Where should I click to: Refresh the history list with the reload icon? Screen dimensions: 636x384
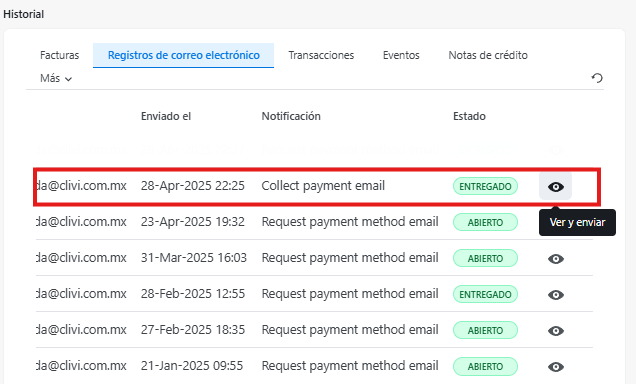click(x=597, y=78)
